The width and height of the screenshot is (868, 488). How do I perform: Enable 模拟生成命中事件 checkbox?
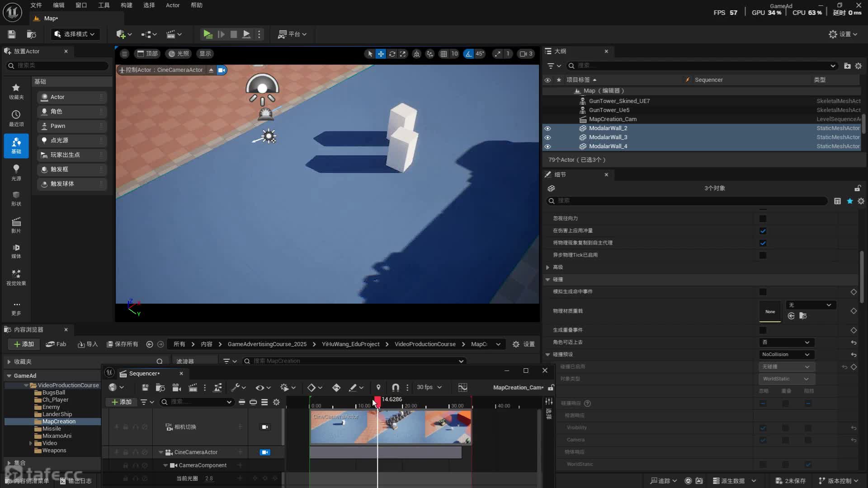763,292
